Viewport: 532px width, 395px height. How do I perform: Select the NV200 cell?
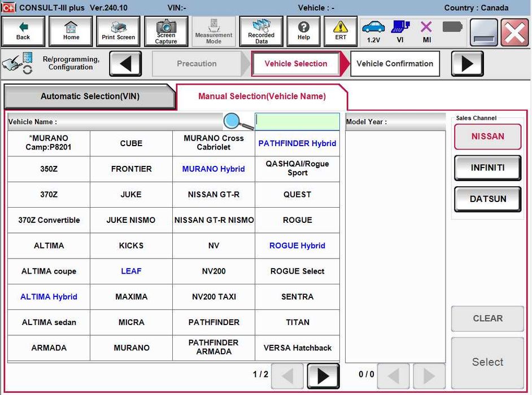point(213,271)
